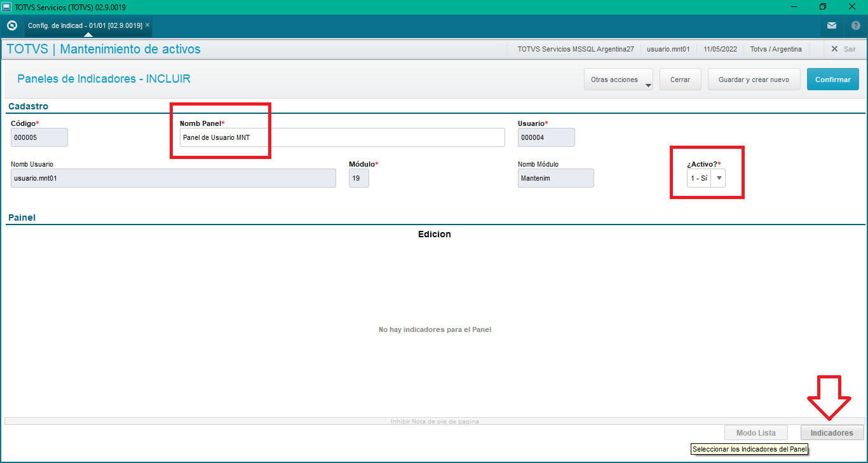This screenshot has height=463, width=868.
Task: Focus the Código field 000005
Action: (x=39, y=137)
